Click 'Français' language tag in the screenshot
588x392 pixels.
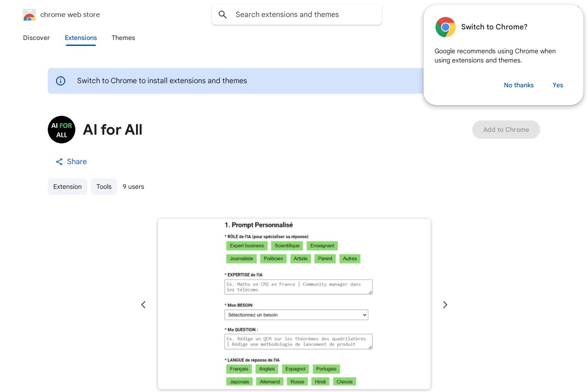pos(239,369)
